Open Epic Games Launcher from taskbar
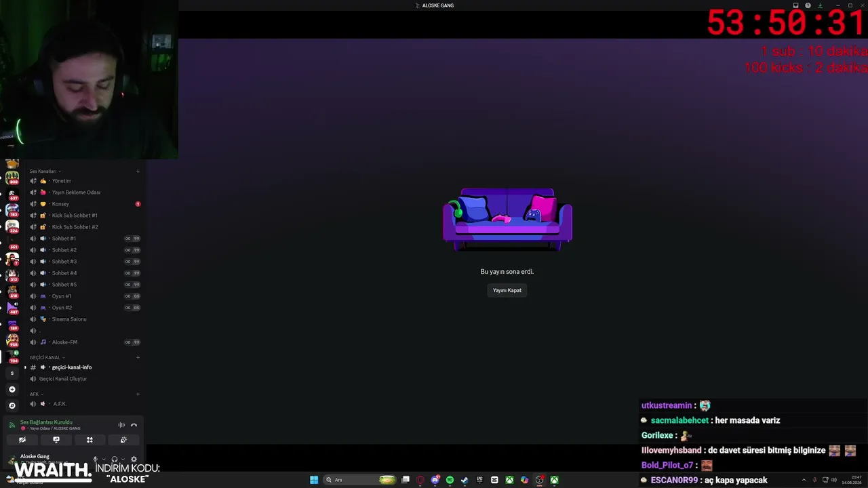Viewport: 868px width, 488px height. [x=479, y=480]
